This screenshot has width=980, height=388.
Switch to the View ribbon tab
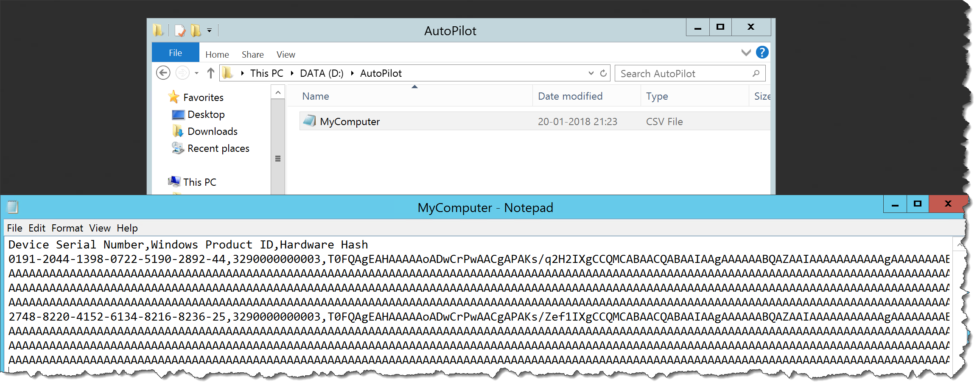click(x=285, y=54)
